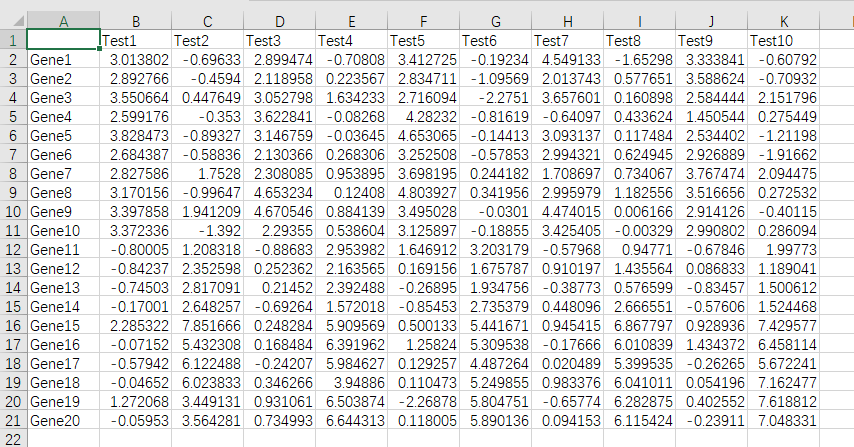Click the Select All corner triangle

point(13,21)
